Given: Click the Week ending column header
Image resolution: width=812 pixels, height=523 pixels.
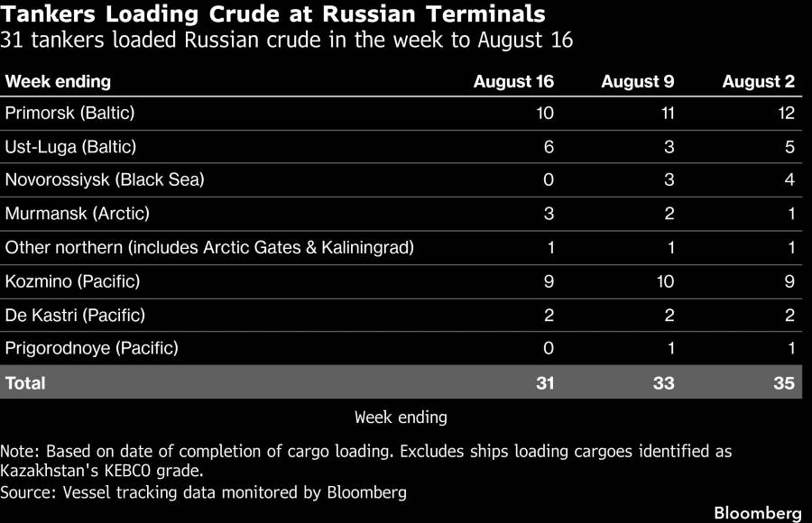Looking at the screenshot, I should coord(58,82).
